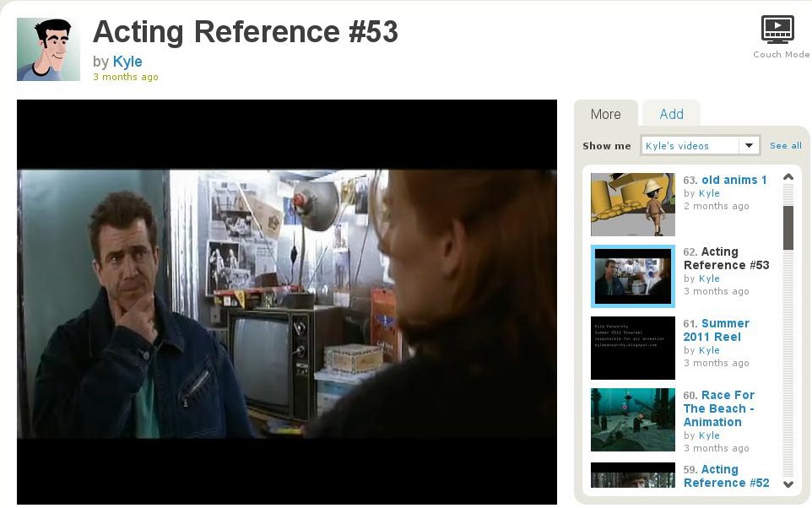Switch to the Add tab
This screenshot has height=508, width=812.
pos(671,114)
